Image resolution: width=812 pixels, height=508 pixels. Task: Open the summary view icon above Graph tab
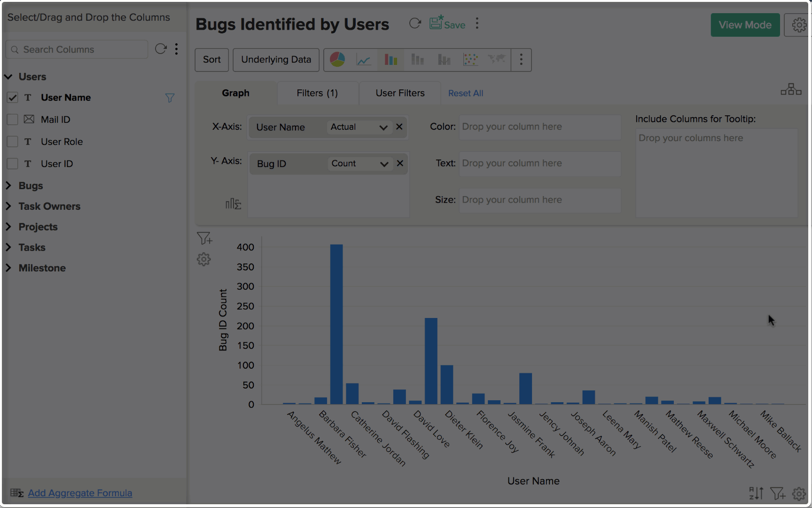click(x=791, y=89)
